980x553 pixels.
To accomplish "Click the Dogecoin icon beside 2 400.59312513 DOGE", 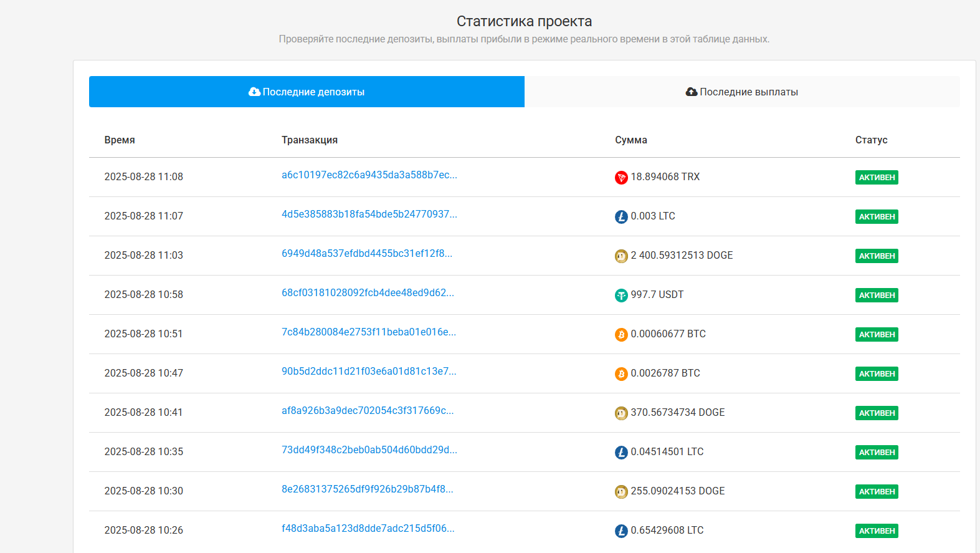I will 621,256.
